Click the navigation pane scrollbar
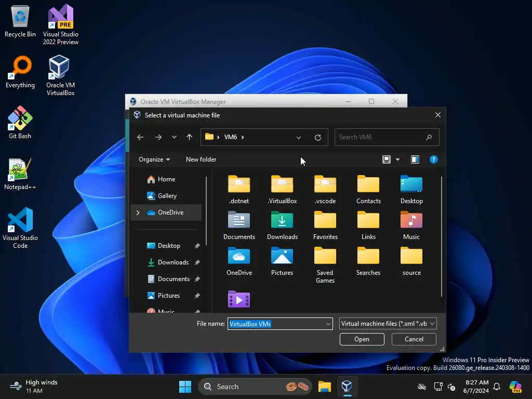 coord(206,210)
